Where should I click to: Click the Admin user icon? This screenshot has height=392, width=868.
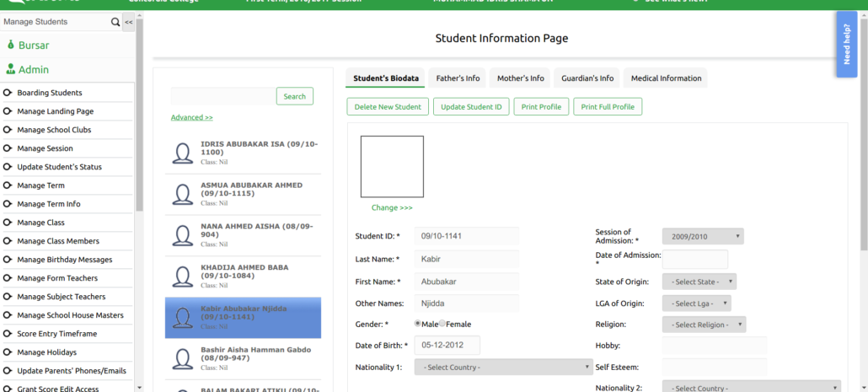point(10,69)
